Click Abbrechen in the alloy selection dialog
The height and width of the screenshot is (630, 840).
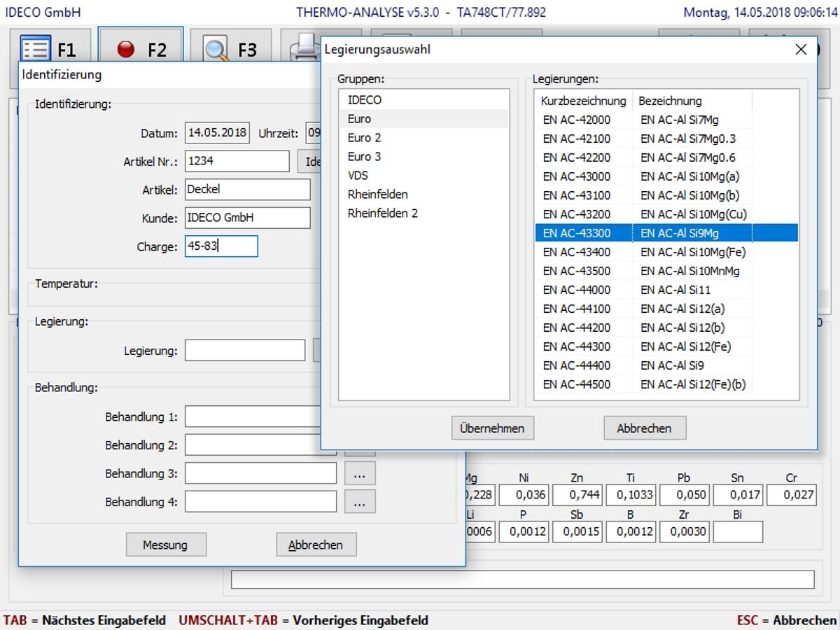pos(644,428)
